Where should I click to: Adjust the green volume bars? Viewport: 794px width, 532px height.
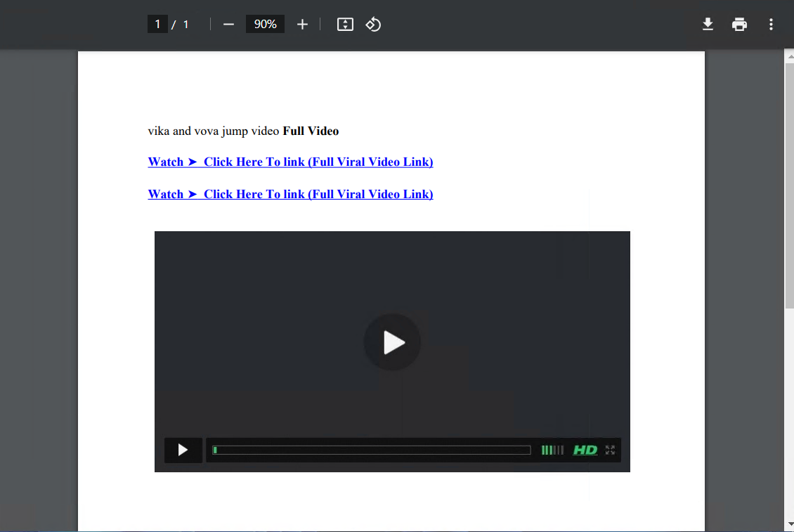[x=552, y=450]
